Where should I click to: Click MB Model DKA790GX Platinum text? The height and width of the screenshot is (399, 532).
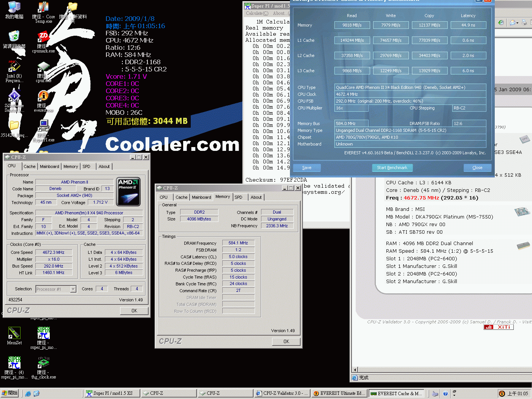coord(440,217)
